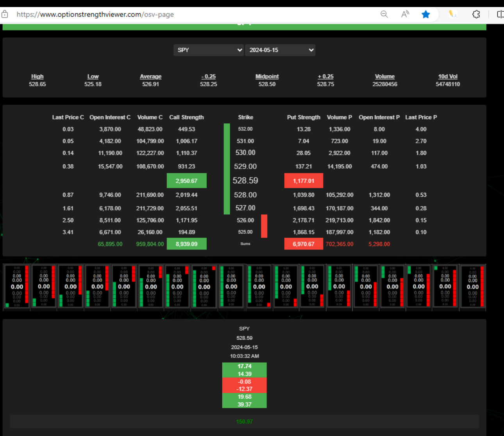Click the - 0.25 header link

209,77
